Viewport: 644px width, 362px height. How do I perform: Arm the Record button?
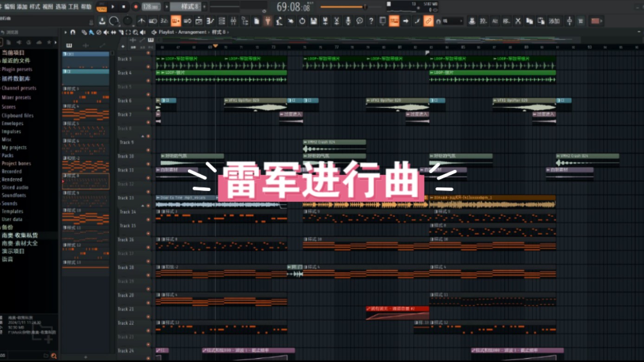pyautogui.click(x=135, y=7)
